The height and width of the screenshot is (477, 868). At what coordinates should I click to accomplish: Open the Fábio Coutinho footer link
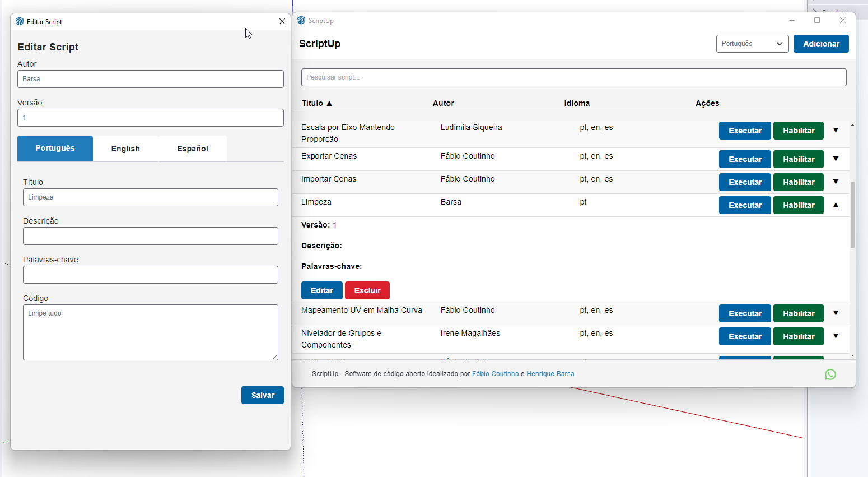tap(495, 374)
